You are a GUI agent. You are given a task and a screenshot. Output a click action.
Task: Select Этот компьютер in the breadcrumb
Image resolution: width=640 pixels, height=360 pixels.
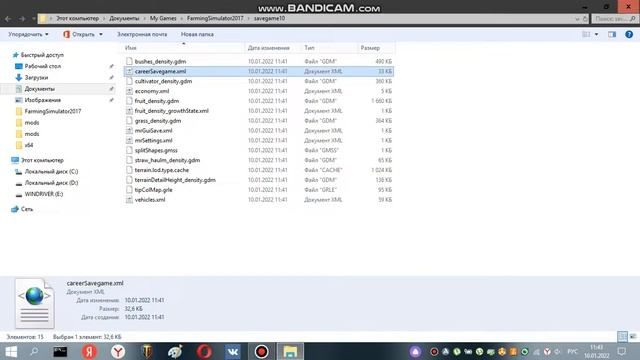[x=77, y=18]
